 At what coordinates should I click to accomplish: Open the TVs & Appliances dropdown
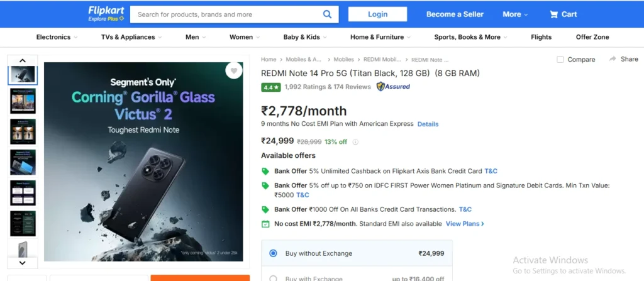(x=131, y=37)
